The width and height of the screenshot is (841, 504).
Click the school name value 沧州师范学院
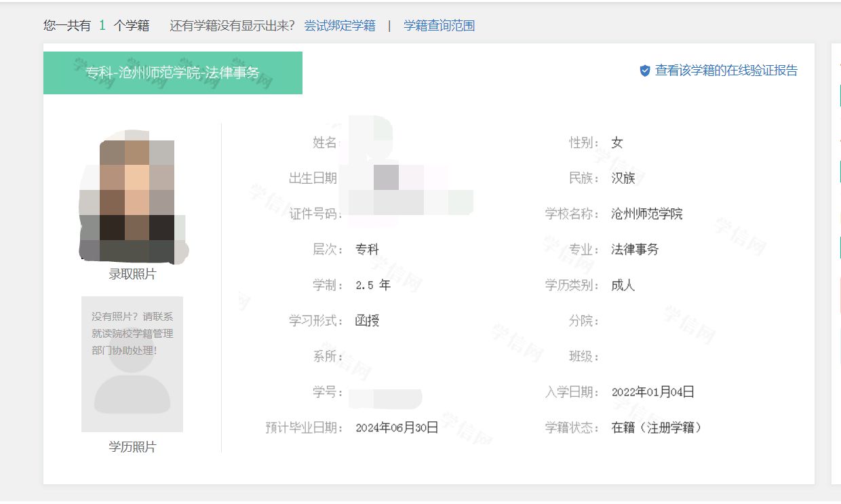coord(647,214)
